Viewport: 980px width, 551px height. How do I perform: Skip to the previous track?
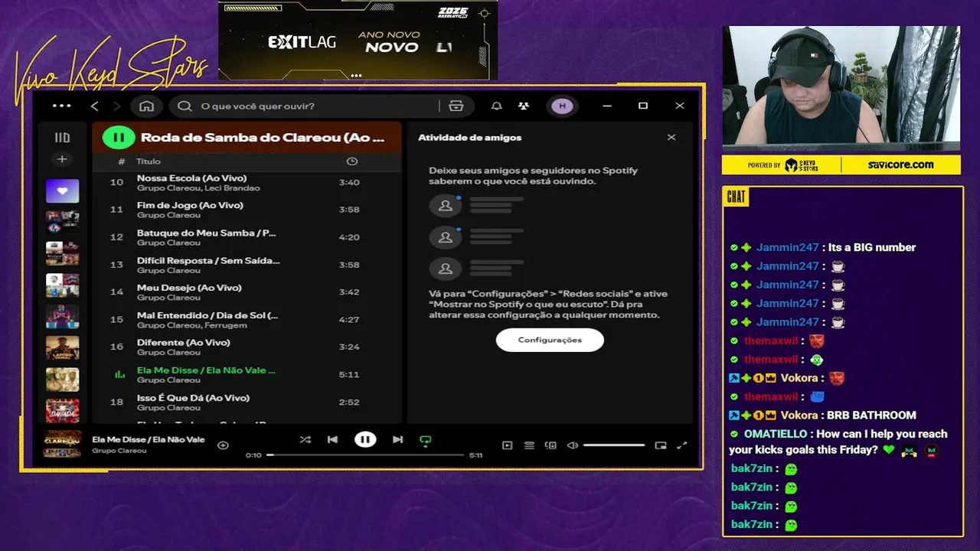click(332, 440)
